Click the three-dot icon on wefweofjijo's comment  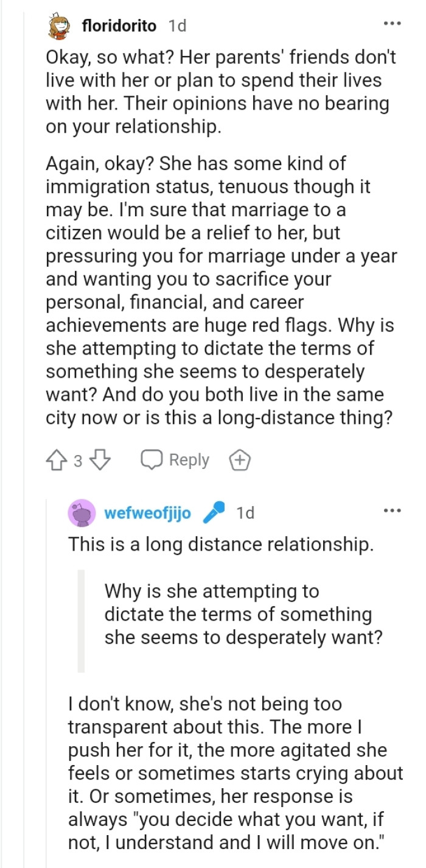point(393,509)
